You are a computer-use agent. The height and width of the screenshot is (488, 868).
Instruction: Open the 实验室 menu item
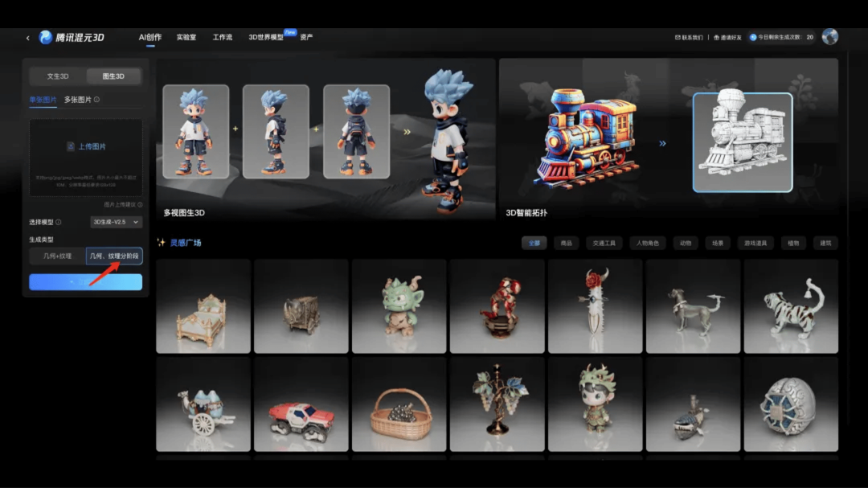pyautogui.click(x=186, y=37)
